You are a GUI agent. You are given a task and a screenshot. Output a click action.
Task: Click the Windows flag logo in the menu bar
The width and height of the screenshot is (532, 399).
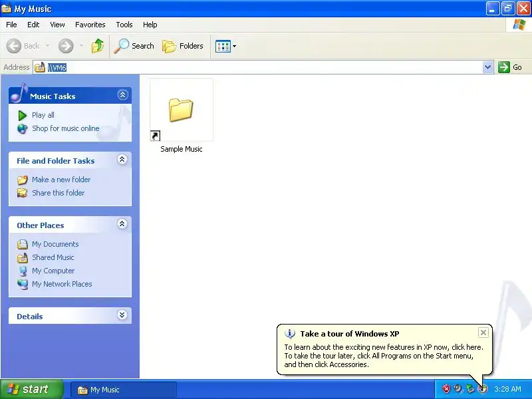pyautogui.click(x=519, y=25)
